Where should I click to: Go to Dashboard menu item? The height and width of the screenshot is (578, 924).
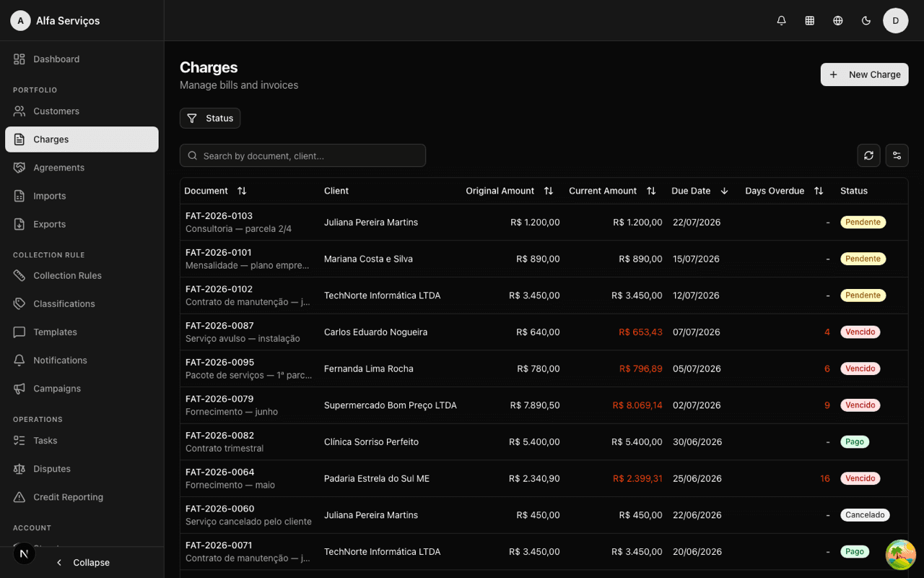82,59
